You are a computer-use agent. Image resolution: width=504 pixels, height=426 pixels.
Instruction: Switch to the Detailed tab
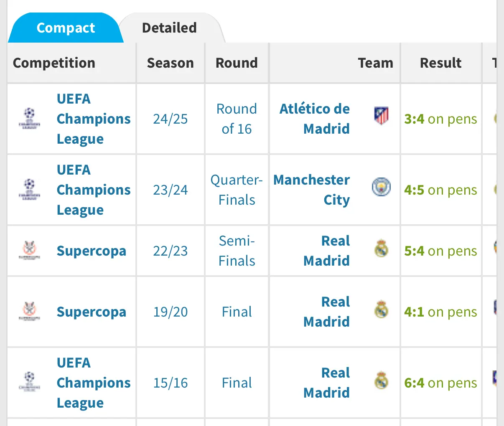pos(169,28)
